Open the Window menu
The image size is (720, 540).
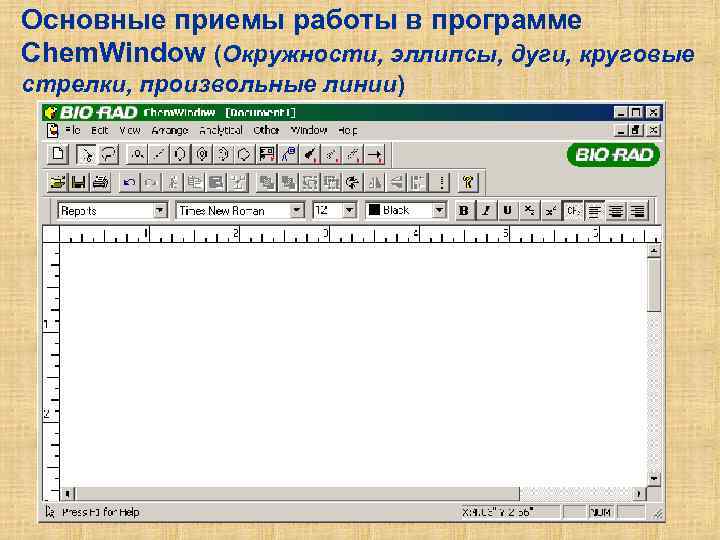coord(309,130)
